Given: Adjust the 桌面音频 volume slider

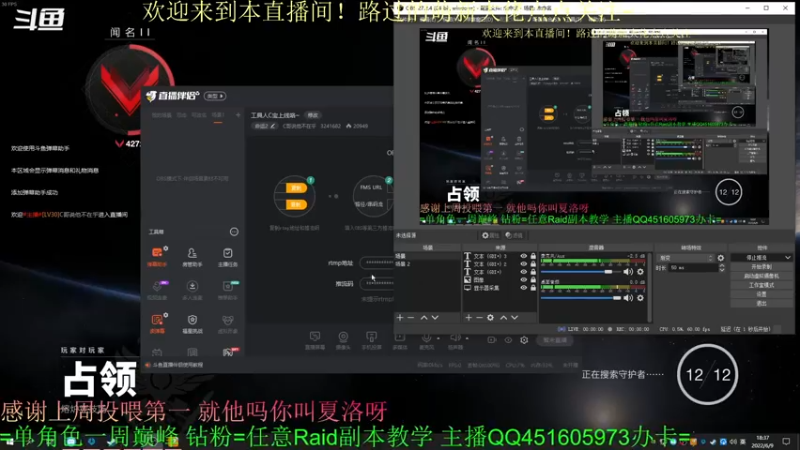Looking at the screenshot, I should coord(580,298).
